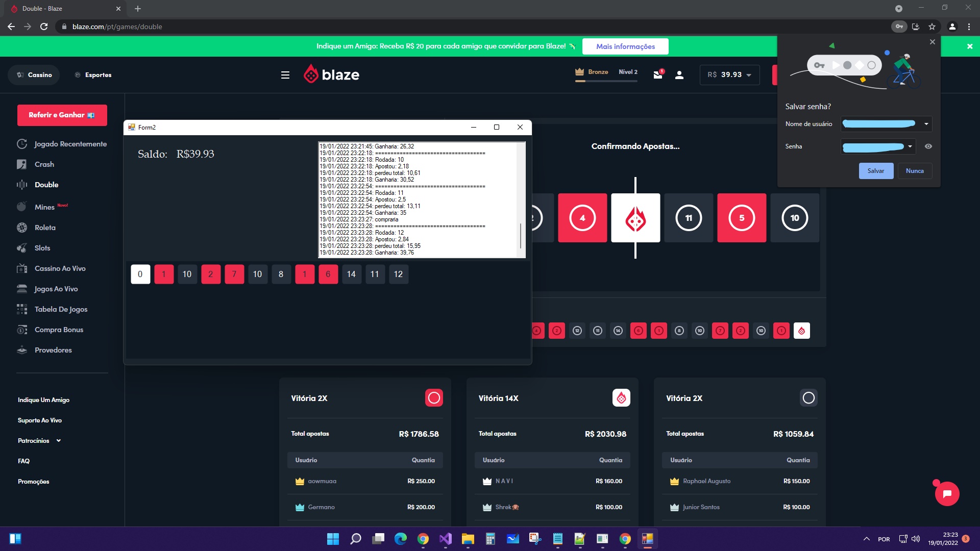Click the install app icon in the address bar
This screenshot has height=551, width=980.
pyautogui.click(x=916, y=27)
